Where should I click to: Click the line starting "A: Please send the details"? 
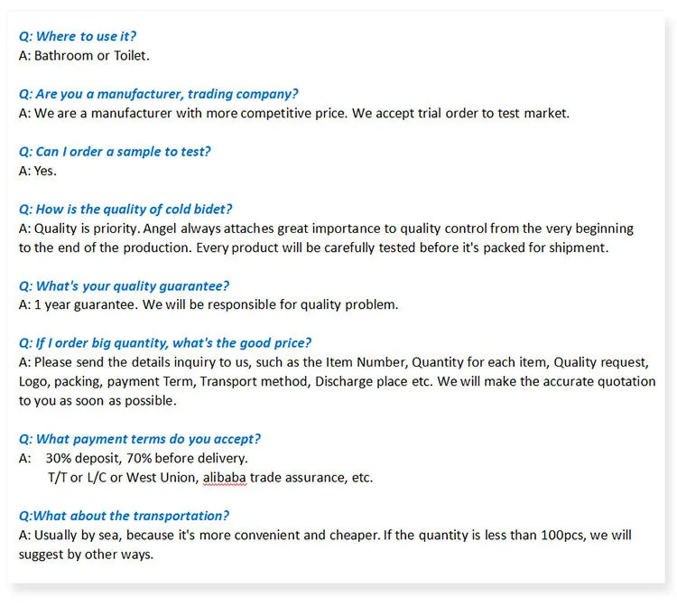tap(333, 362)
